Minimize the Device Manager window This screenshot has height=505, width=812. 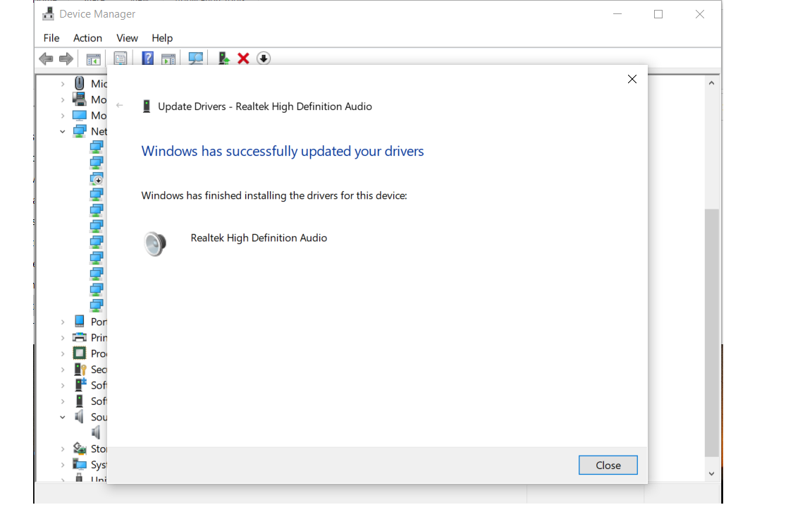tap(617, 15)
